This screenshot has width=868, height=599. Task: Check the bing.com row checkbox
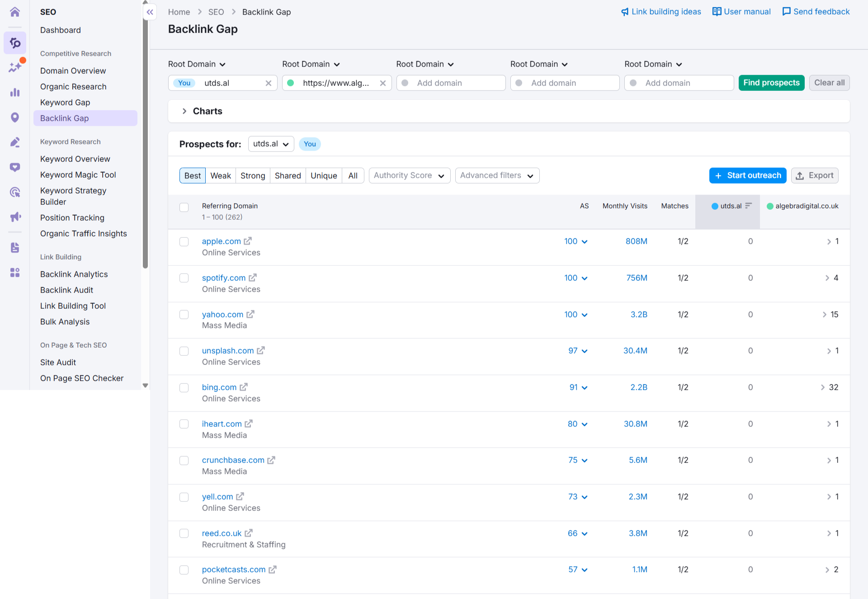click(184, 388)
